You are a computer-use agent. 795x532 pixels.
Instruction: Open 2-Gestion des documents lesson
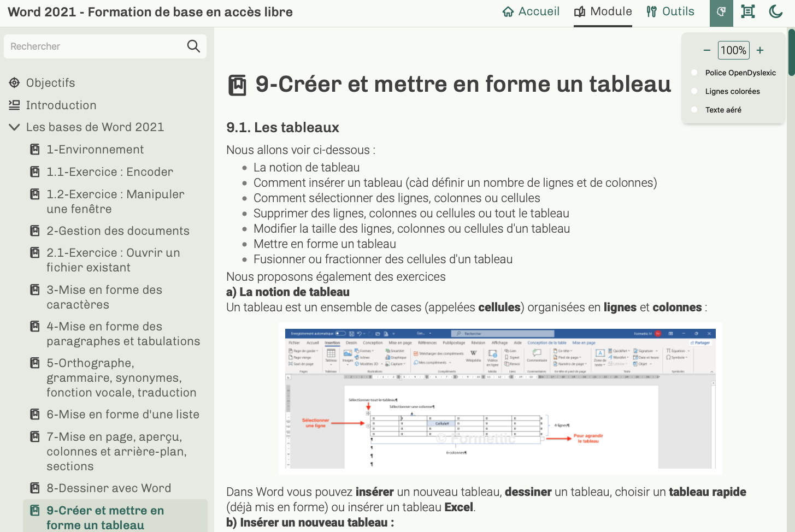point(118,231)
